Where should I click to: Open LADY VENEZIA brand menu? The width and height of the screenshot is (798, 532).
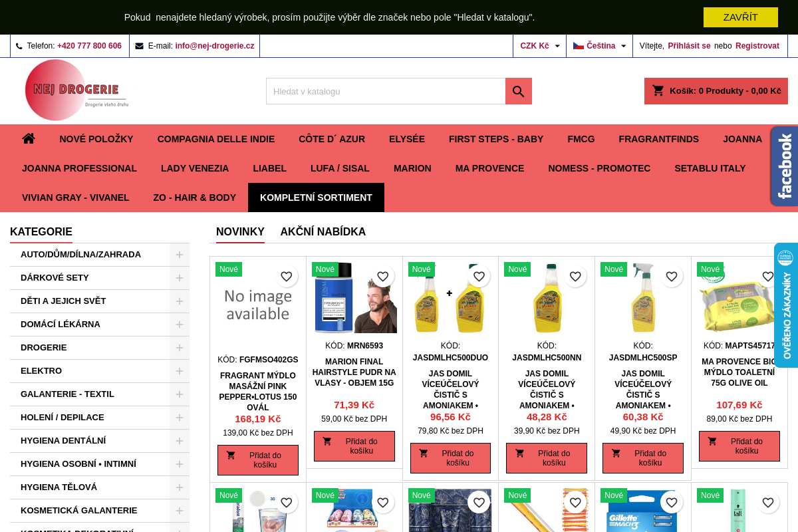click(x=195, y=168)
